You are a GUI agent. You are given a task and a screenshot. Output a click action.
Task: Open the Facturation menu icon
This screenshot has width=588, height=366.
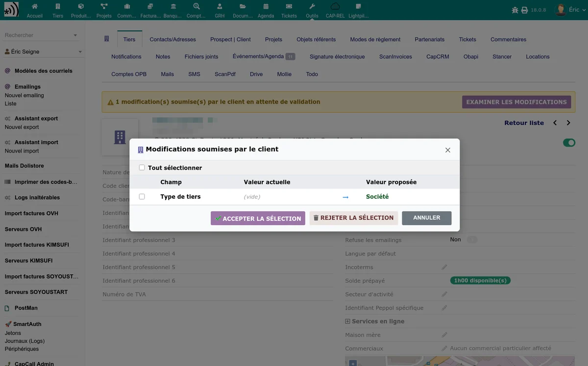[150, 6]
